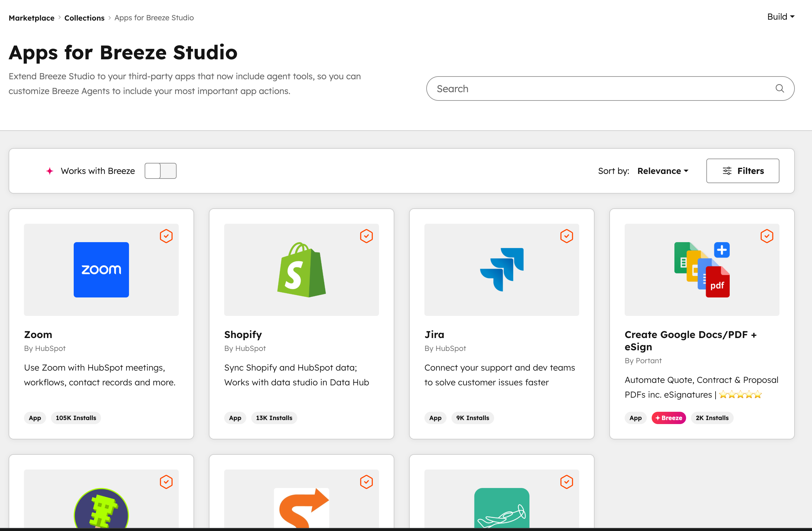Toggle the Works with Breeze switch
Image resolution: width=812 pixels, height=531 pixels.
[x=160, y=171]
